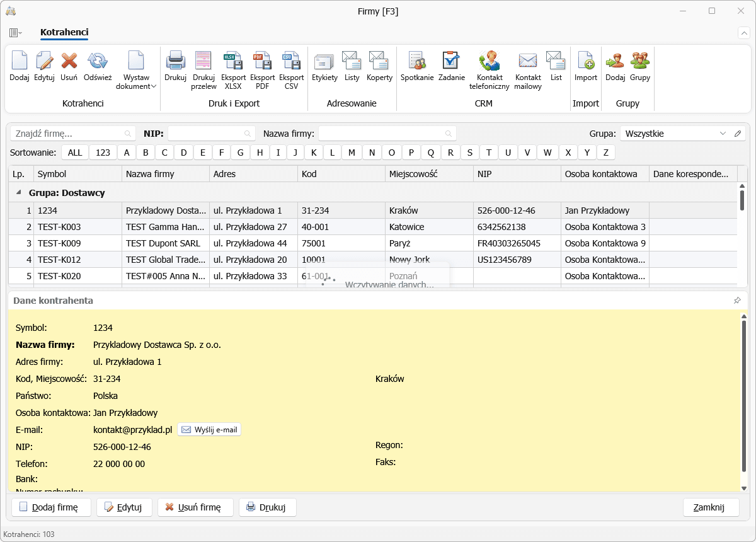Viewport: 756px width, 542px height.
Task: Click the Dodaj kontrahenta ribbon icon
Action: (x=20, y=66)
